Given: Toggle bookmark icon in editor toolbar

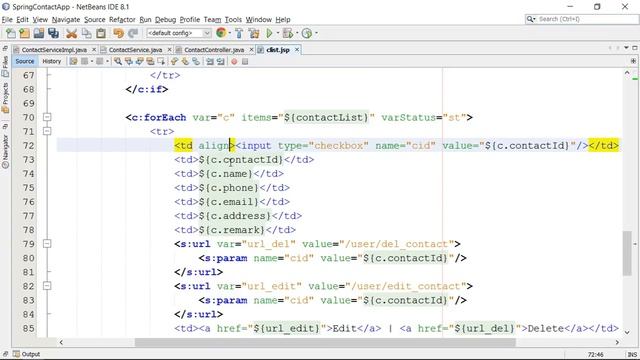Looking at the screenshot, I should click(196, 61).
